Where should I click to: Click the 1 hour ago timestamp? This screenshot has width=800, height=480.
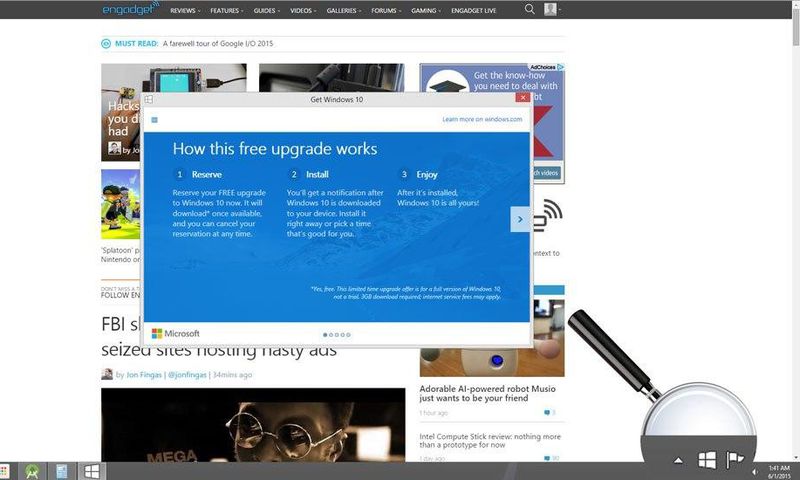(x=434, y=413)
